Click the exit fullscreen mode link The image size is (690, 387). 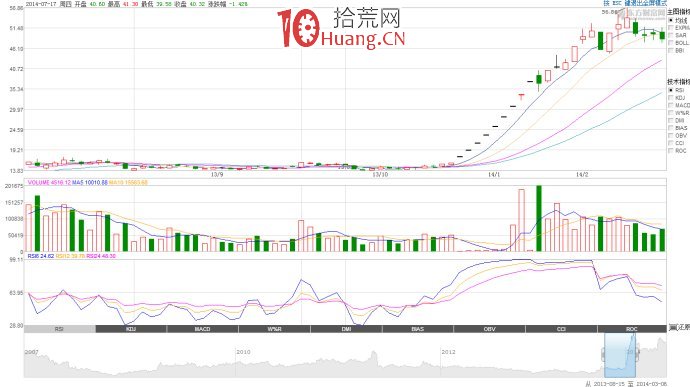646,3
